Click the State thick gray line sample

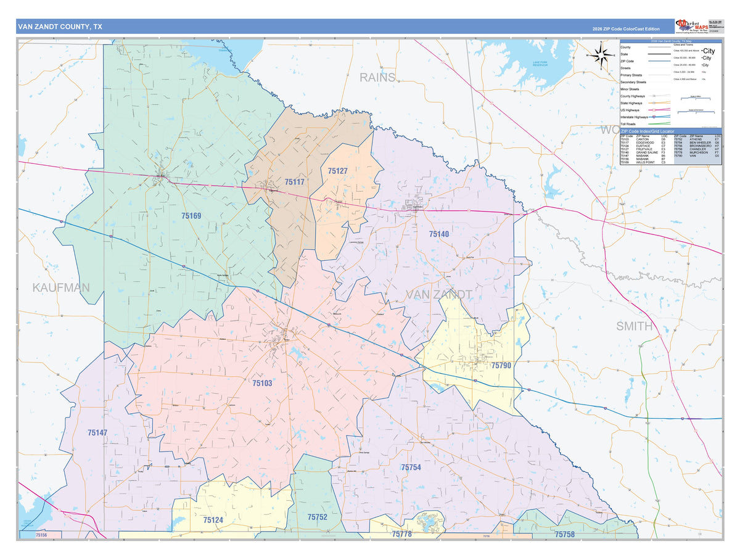pyautogui.click(x=659, y=54)
